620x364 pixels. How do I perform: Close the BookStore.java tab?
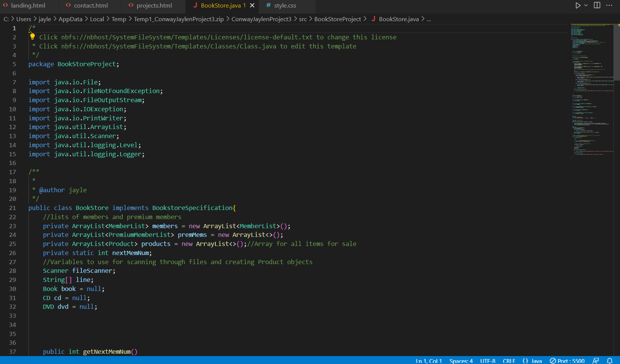252,5
